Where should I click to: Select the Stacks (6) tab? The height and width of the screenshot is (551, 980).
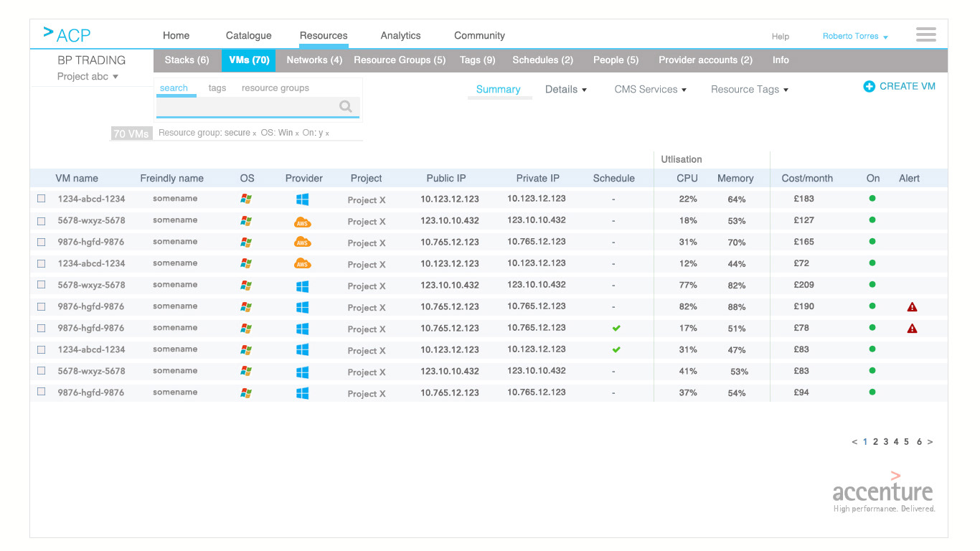[187, 60]
